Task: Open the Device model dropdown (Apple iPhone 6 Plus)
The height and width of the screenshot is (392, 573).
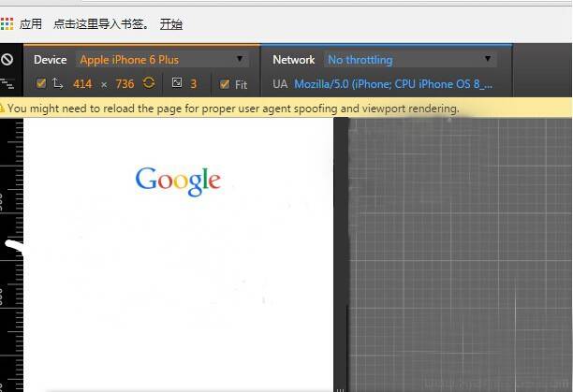Action: [x=162, y=60]
